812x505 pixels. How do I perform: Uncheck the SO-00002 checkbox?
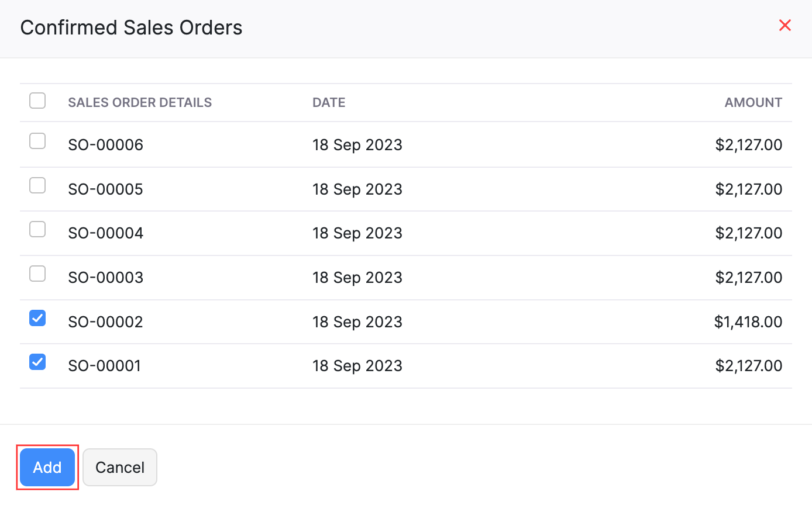click(x=37, y=317)
